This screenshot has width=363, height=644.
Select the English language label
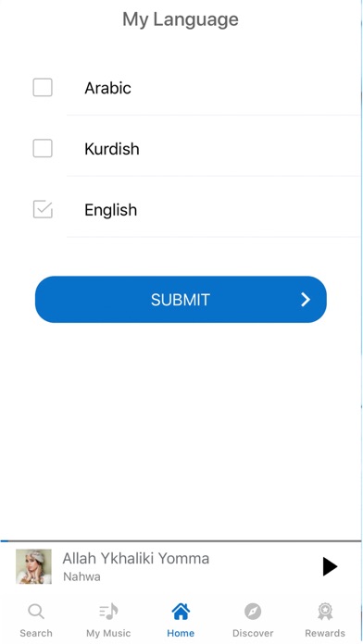110,210
